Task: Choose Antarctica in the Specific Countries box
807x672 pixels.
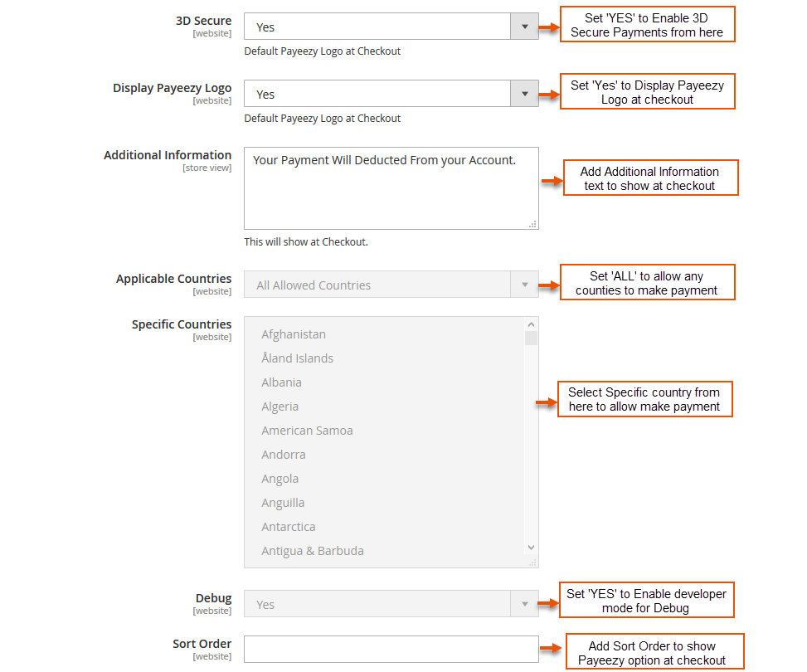Action: point(288,526)
